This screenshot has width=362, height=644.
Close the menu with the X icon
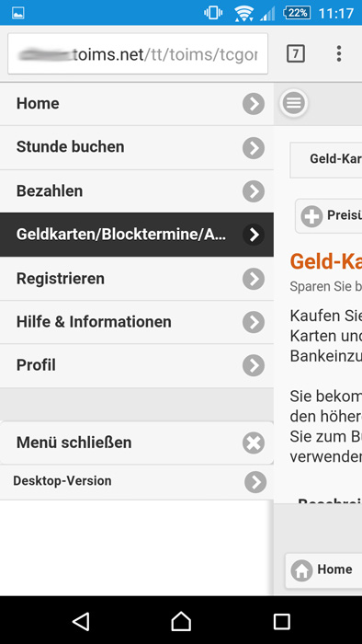[x=254, y=443]
